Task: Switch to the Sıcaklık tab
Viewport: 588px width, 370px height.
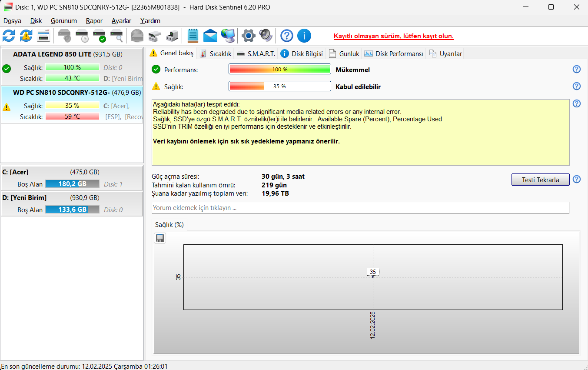Action: pyautogui.click(x=216, y=53)
